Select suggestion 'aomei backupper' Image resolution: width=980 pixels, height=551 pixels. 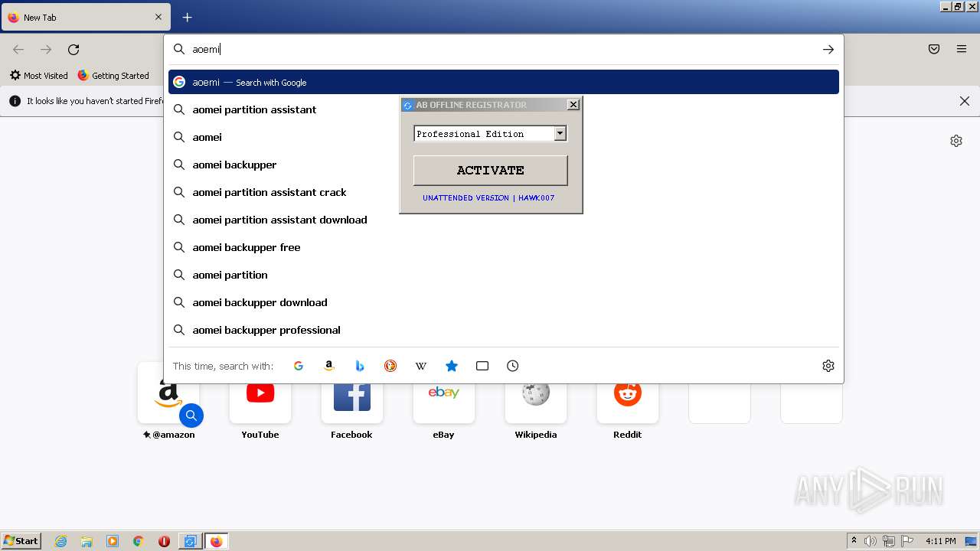click(x=504, y=165)
